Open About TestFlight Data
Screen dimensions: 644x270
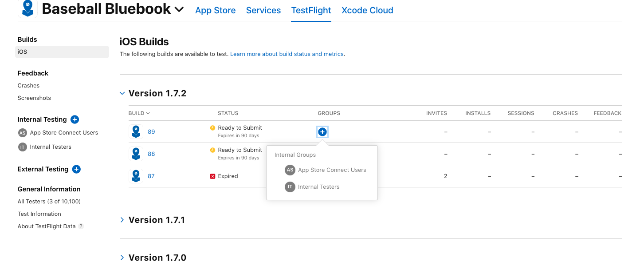(47, 226)
